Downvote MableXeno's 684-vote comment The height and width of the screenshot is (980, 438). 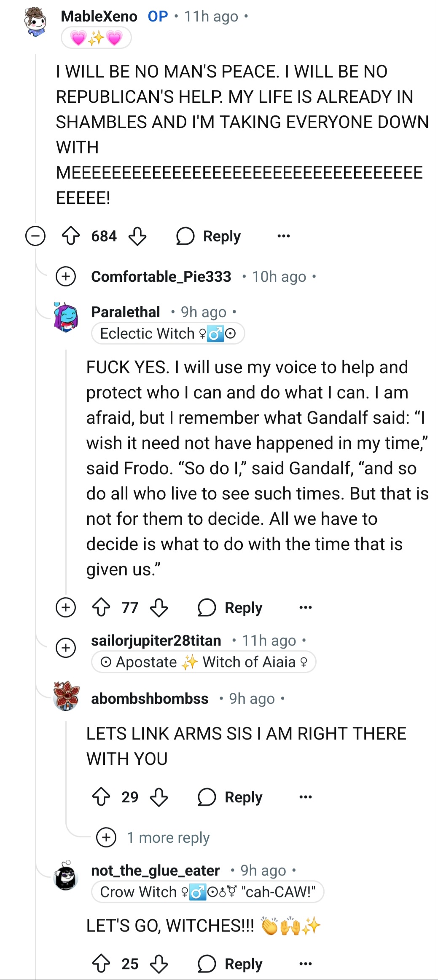point(137,236)
